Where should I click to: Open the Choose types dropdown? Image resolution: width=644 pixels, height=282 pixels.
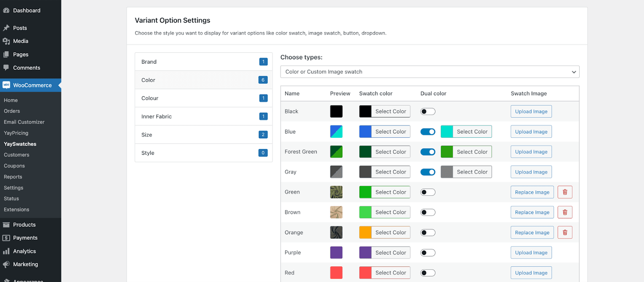tap(429, 72)
